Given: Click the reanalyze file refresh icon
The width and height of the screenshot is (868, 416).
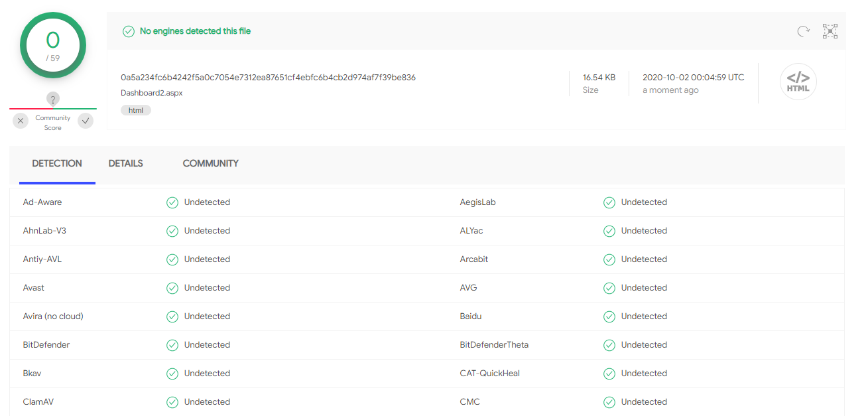Looking at the screenshot, I should pyautogui.click(x=803, y=31).
